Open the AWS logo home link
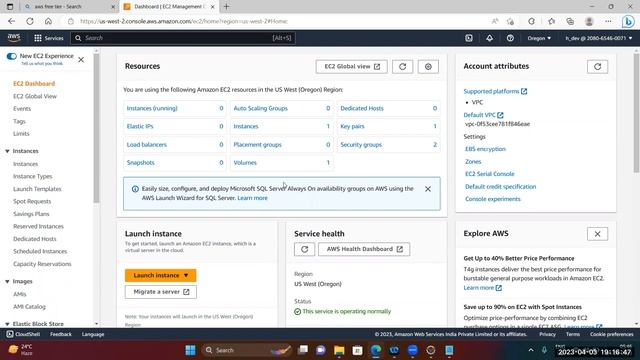The height and width of the screenshot is (360, 640). click(14, 38)
